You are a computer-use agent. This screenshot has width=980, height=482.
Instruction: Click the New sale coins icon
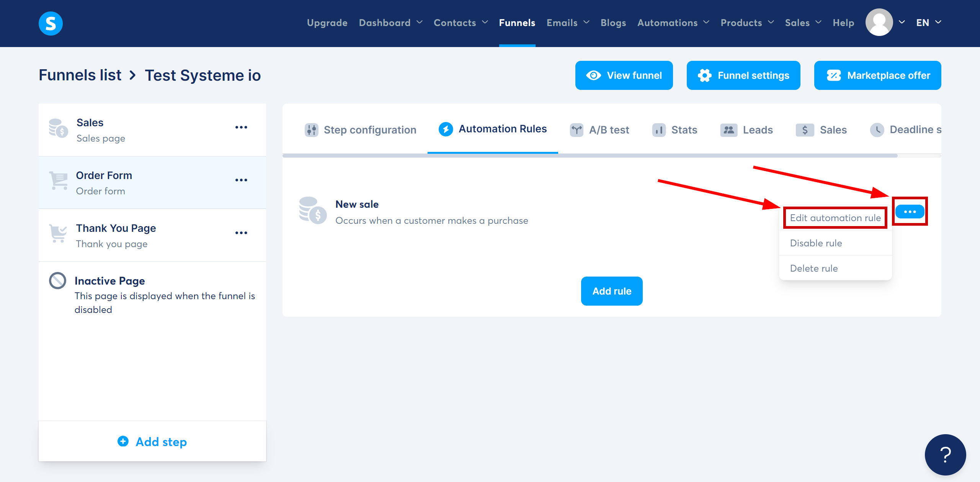pyautogui.click(x=313, y=211)
